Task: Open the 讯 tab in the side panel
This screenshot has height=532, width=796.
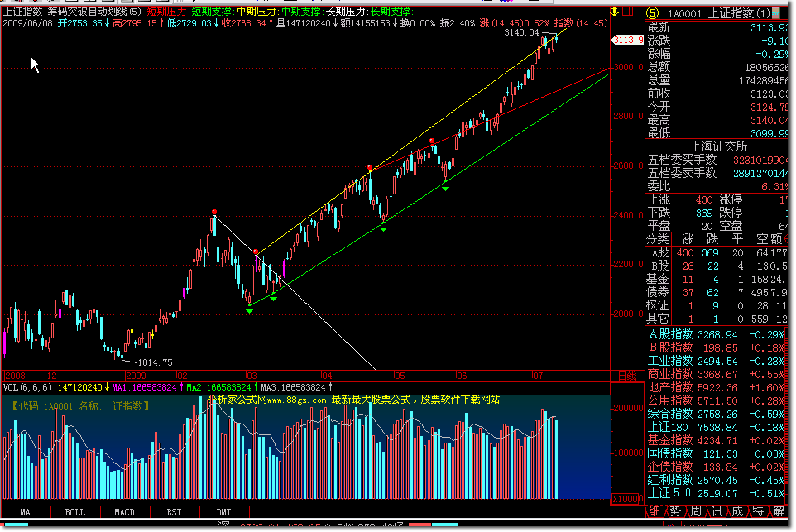Action: pos(717,511)
